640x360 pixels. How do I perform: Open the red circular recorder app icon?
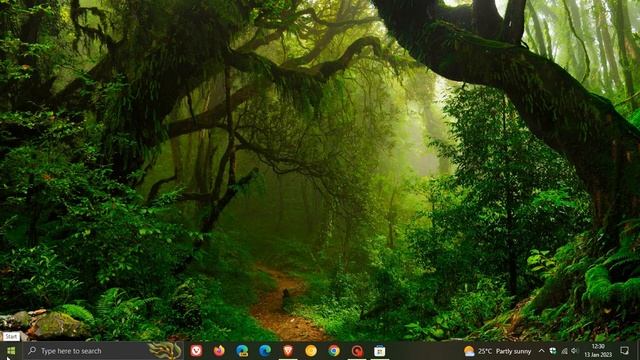coord(357,351)
